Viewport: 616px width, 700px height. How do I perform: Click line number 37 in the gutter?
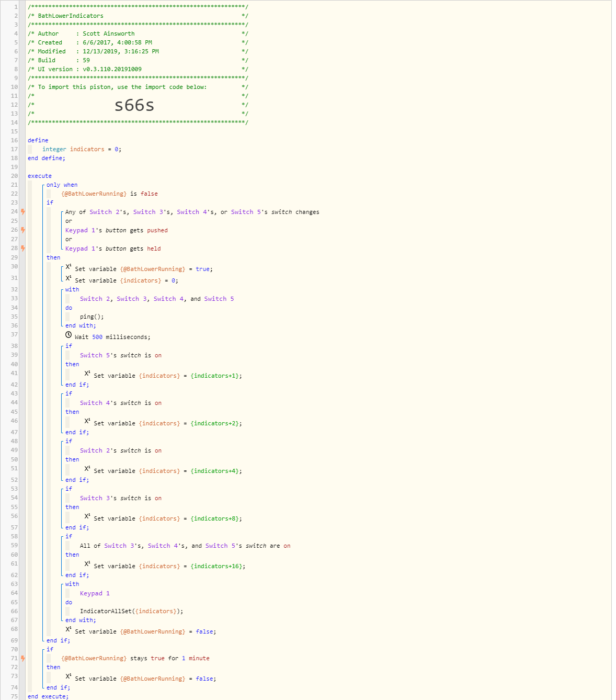pyautogui.click(x=14, y=335)
